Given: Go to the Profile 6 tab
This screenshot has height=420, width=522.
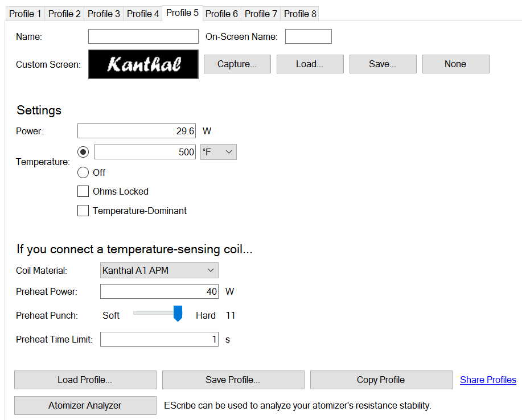Looking at the screenshot, I should pyautogui.click(x=221, y=14).
